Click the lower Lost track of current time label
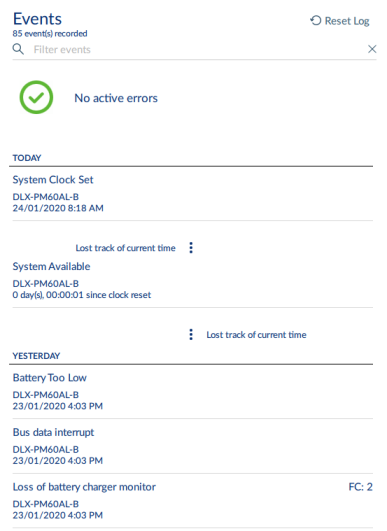The image size is (387, 531). (x=256, y=335)
